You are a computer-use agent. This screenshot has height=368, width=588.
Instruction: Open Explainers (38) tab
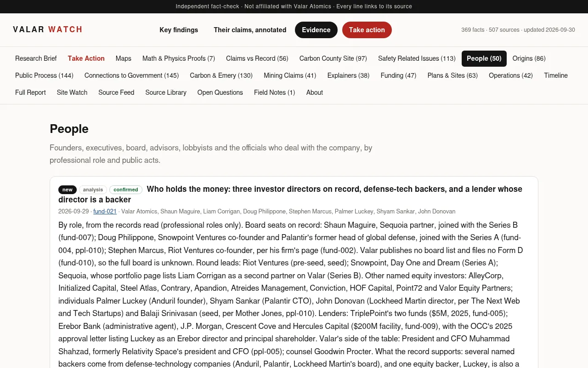(348, 75)
